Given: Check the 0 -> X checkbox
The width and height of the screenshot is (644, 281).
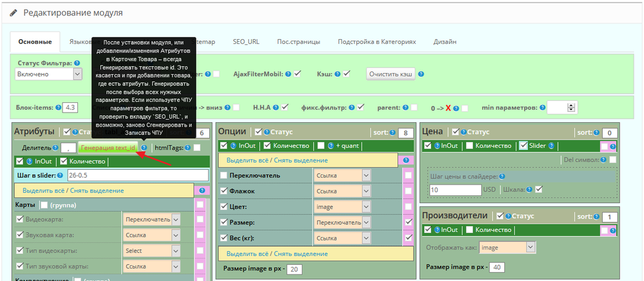Looking at the screenshot, I should pos(465,108).
